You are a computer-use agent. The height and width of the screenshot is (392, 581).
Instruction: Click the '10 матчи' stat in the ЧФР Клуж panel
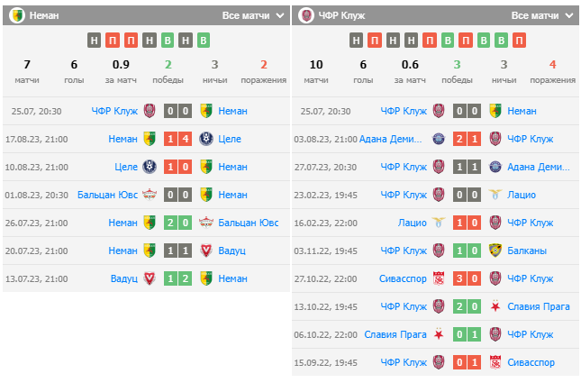pyautogui.click(x=316, y=71)
